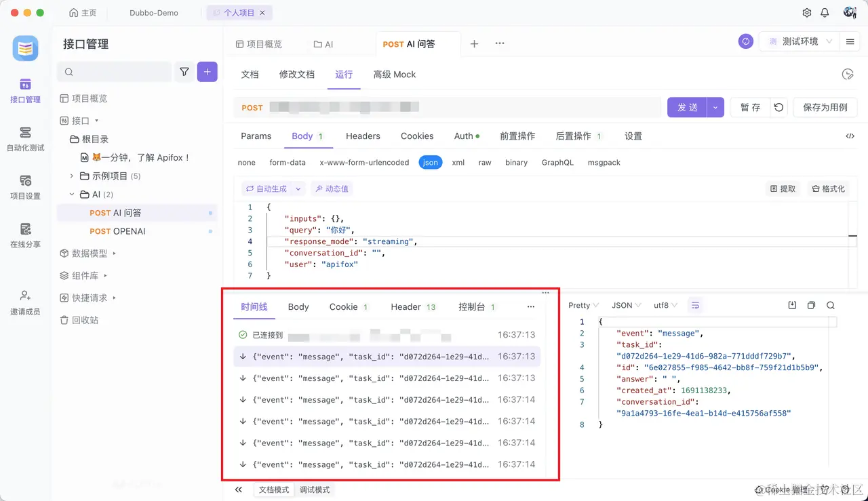Open the 控制台 response tab

pyautogui.click(x=477, y=307)
